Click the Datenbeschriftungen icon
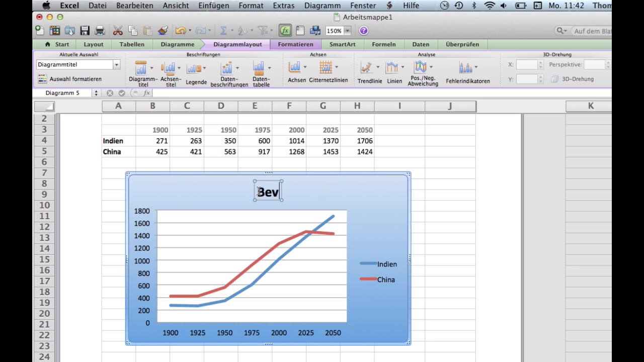 click(227, 67)
